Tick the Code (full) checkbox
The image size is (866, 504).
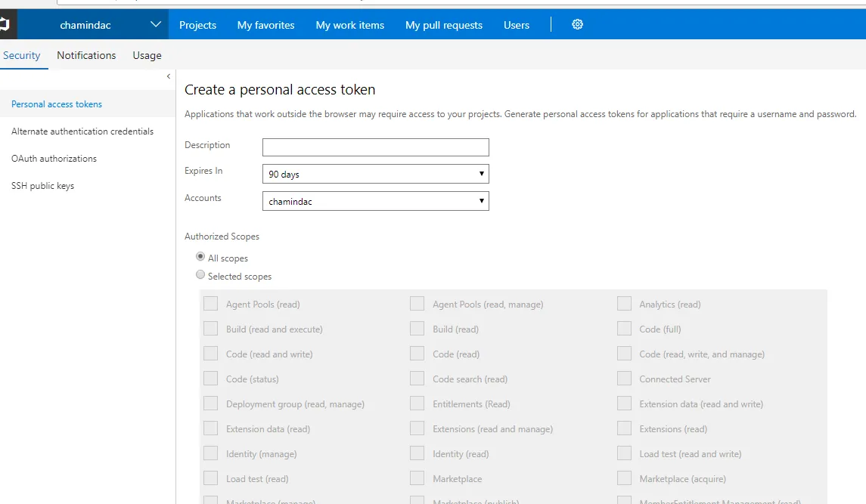coord(624,329)
